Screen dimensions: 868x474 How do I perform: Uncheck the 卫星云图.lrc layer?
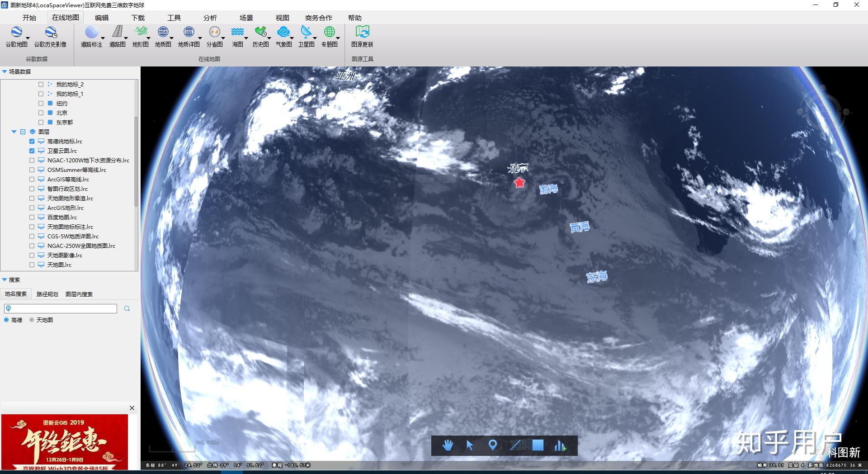pos(32,151)
